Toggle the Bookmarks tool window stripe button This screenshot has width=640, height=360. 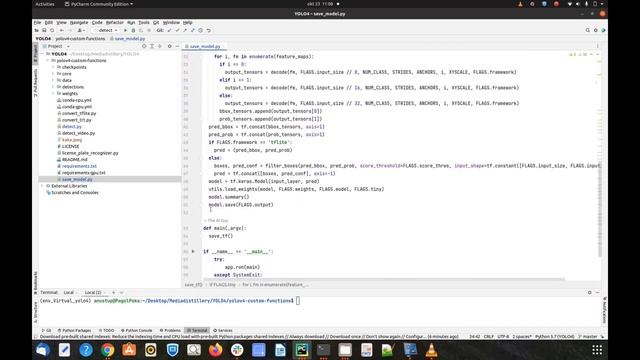click(x=36, y=283)
